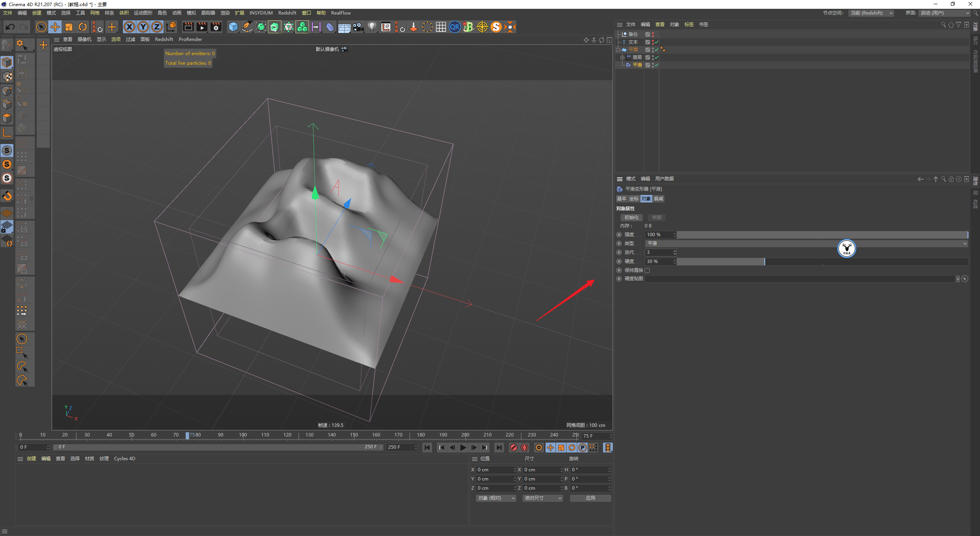Open the 渲染 menu
Viewport: 980px width, 536px height.
click(x=225, y=13)
